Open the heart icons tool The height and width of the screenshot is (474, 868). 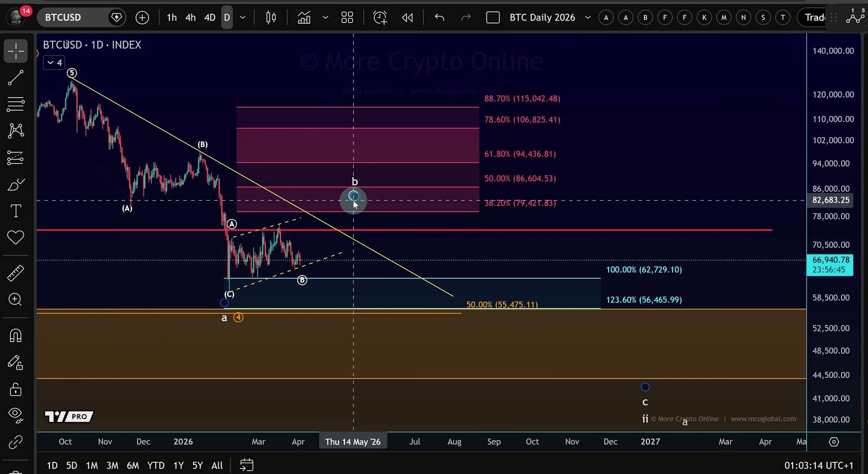[x=16, y=237]
